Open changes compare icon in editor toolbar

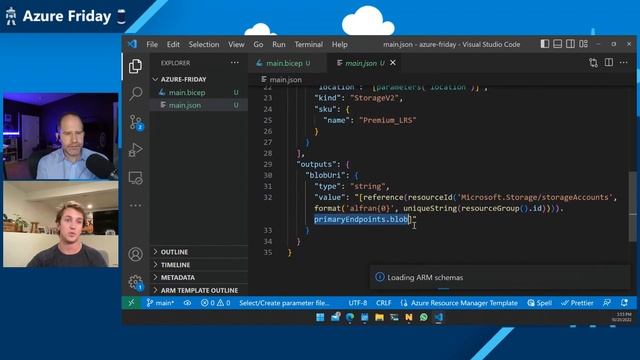593,62
